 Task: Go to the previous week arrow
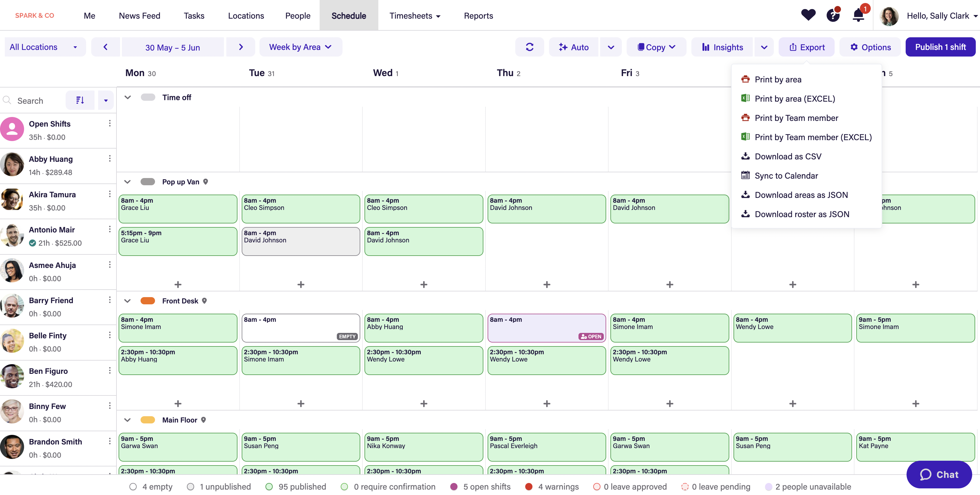pyautogui.click(x=106, y=47)
